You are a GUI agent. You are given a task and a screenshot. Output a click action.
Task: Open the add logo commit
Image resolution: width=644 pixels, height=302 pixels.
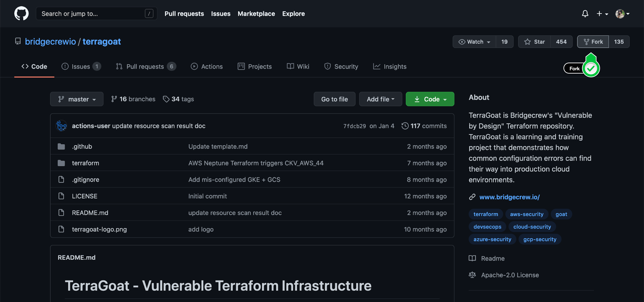[x=201, y=229]
